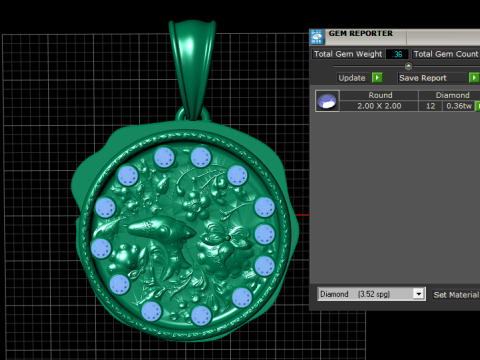Click the quantity cell showing 12
Image resolution: width=480 pixels, height=360 pixels.
pos(431,106)
